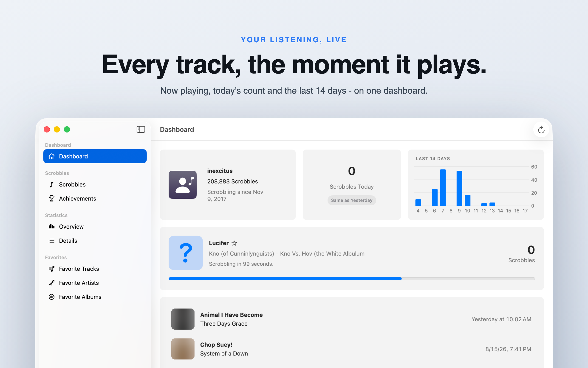The width and height of the screenshot is (588, 368).
Task: Click the 208,883 Scrobbles count
Action: pos(232,181)
